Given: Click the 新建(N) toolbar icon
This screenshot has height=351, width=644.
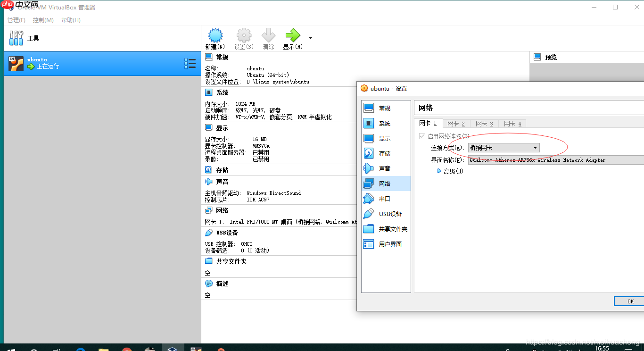Looking at the screenshot, I should coord(215,38).
